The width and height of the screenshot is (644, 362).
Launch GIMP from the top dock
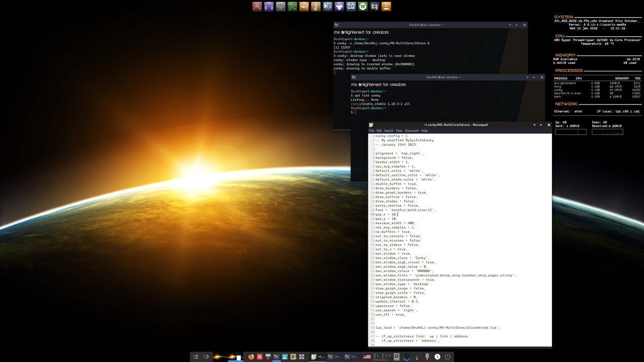(x=304, y=7)
